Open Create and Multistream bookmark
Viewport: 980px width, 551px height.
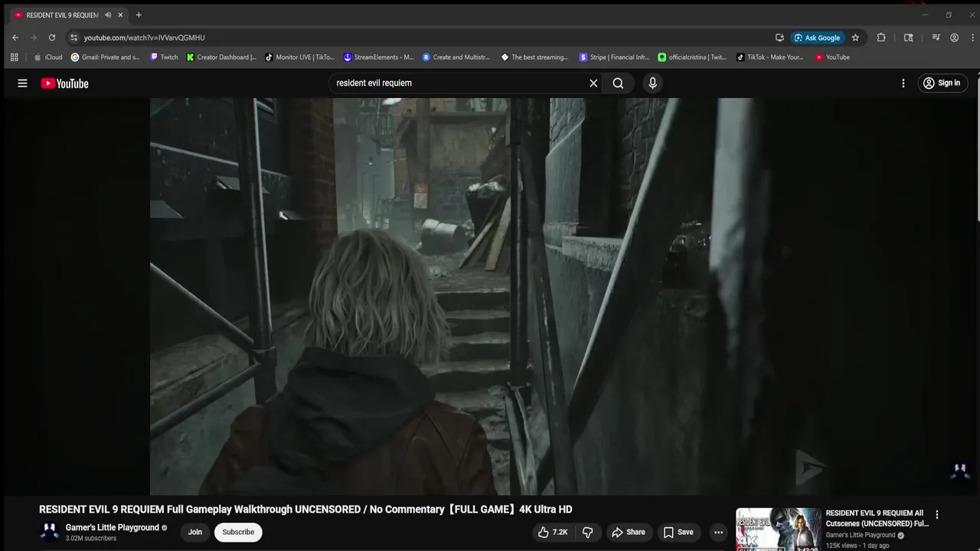[x=456, y=57]
